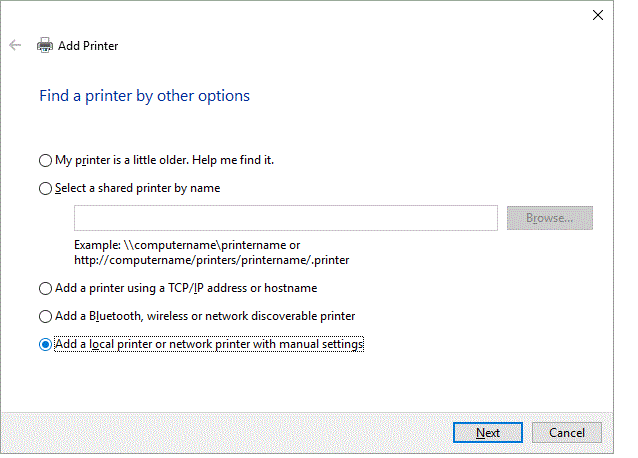The width and height of the screenshot is (638, 458).
Task: Close the Add Printer dialog
Action: (x=598, y=15)
